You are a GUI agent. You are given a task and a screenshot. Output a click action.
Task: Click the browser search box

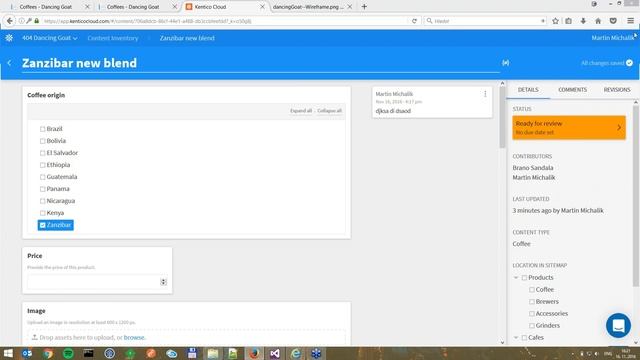(x=485, y=21)
